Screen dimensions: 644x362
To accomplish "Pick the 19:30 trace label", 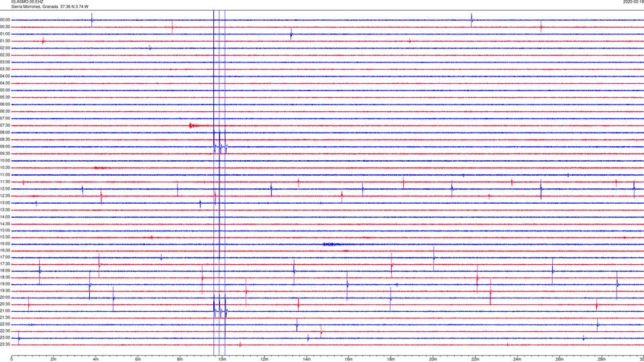I will 5,290.
